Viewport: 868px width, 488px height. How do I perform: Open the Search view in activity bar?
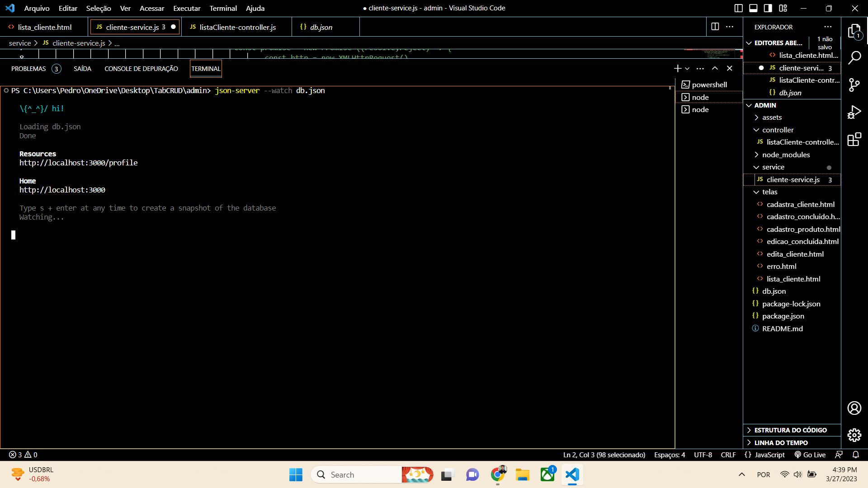[854, 58]
